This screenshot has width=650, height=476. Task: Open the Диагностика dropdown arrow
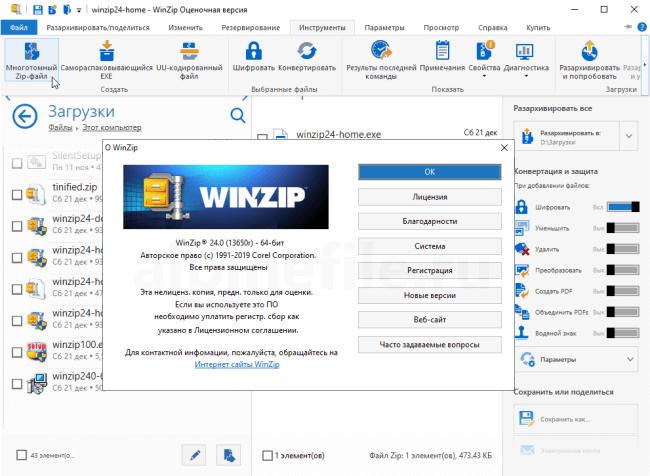(x=526, y=76)
